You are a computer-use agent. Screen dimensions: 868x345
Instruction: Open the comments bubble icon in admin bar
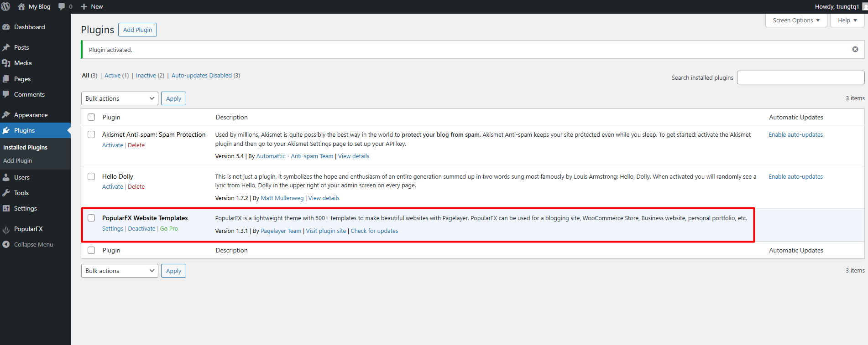tap(62, 7)
